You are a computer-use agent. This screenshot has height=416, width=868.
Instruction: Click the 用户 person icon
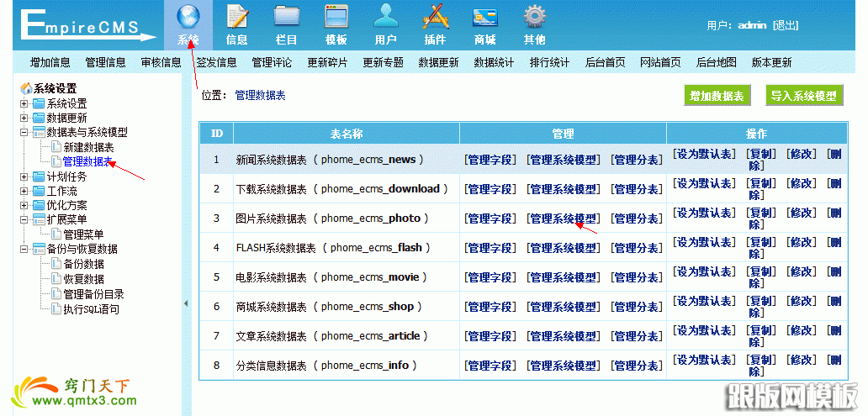coord(386,18)
